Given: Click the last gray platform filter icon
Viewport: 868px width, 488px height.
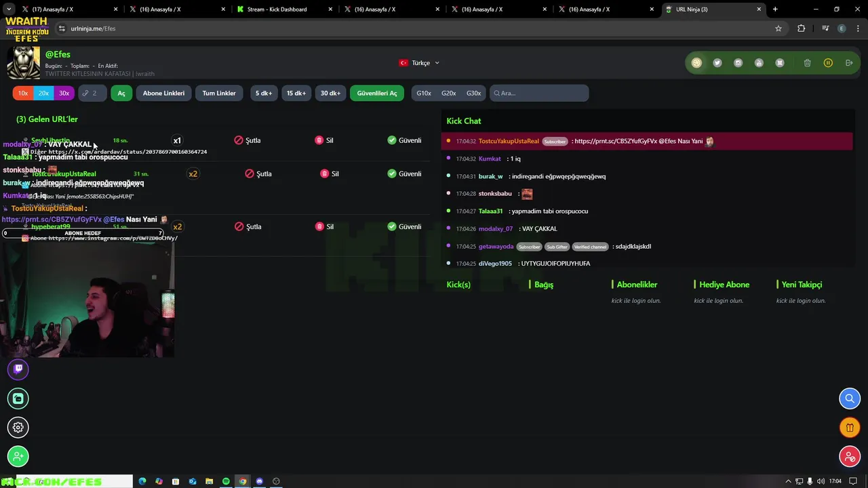Looking at the screenshot, I should tap(780, 63).
